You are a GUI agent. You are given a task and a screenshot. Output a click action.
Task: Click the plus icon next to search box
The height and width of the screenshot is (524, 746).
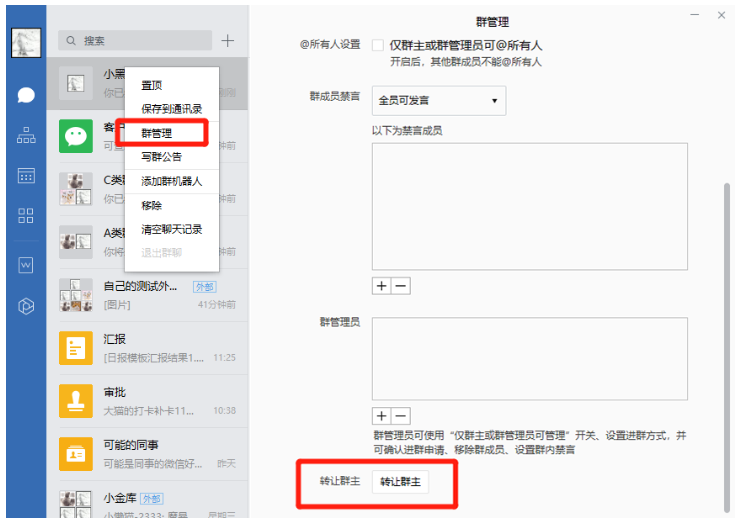click(227, 40)
